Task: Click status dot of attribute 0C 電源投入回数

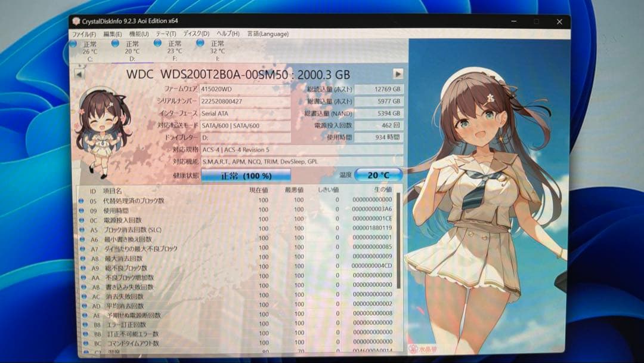Action: coord(82,220)
